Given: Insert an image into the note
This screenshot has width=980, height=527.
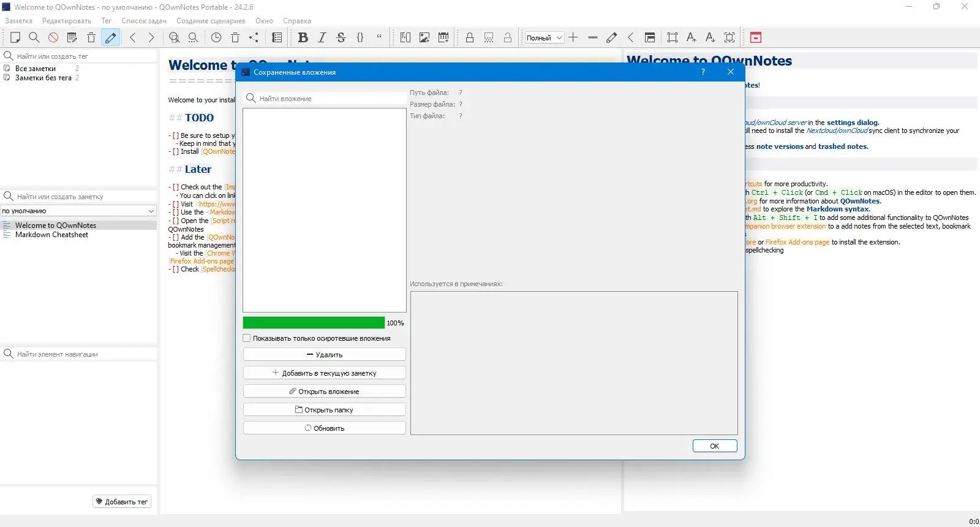Looking at the screenshot, I should (x=424, y=37).
